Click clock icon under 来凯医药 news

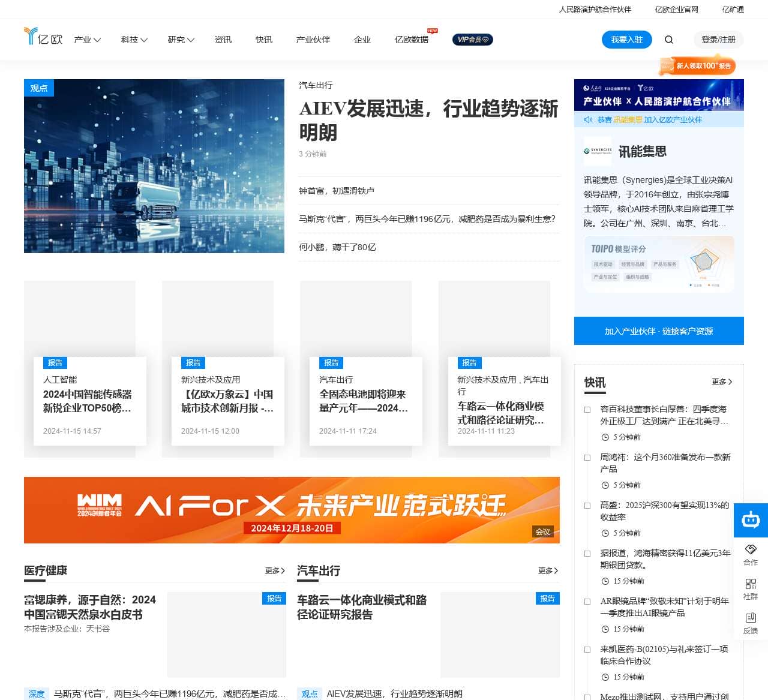coord(605,677)
